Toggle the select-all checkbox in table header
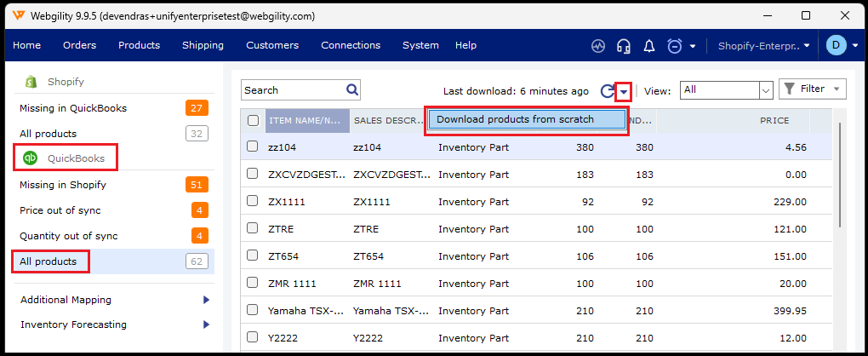The height and width of the screenshot is (356, 868). tap(253, 121)
